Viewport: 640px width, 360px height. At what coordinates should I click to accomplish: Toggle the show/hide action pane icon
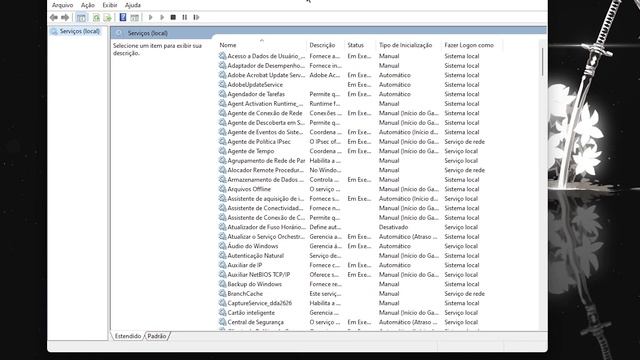134,18
